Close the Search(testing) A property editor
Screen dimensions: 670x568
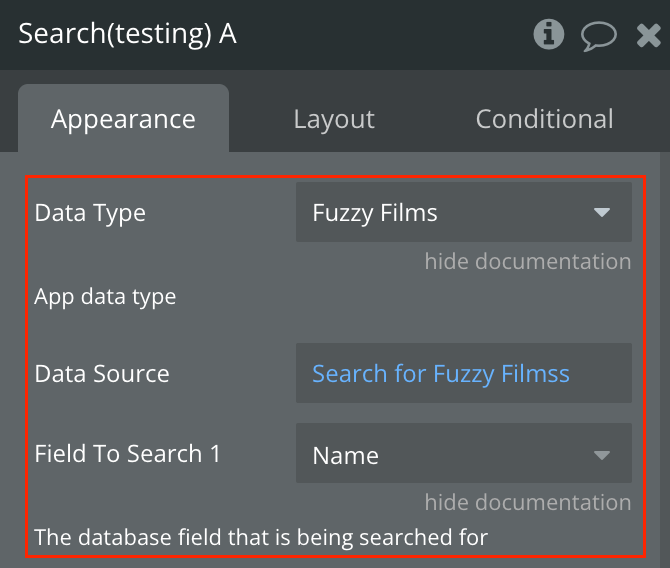(x=648, y=36)
